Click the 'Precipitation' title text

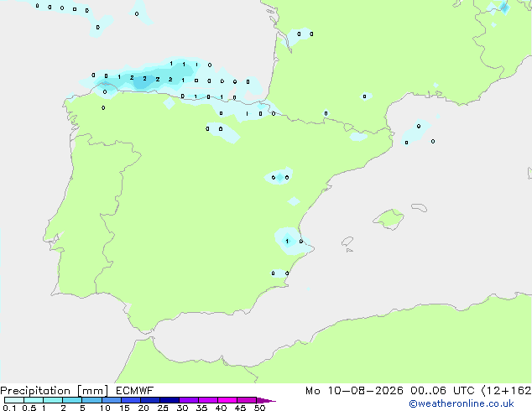pos(35,391)
